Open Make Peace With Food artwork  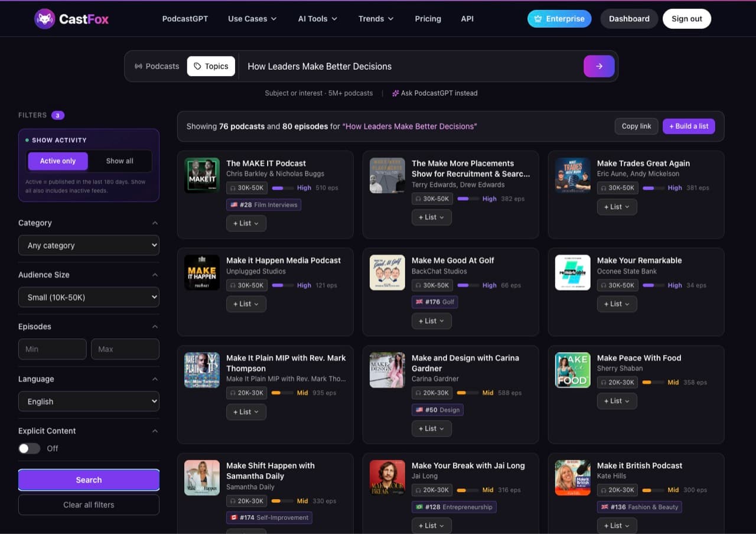[573, 370]
